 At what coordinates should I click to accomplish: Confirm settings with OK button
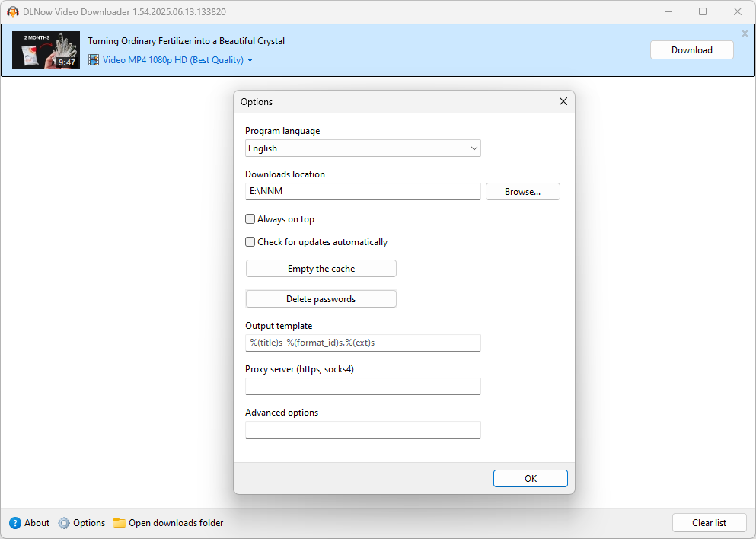[531, 478]
